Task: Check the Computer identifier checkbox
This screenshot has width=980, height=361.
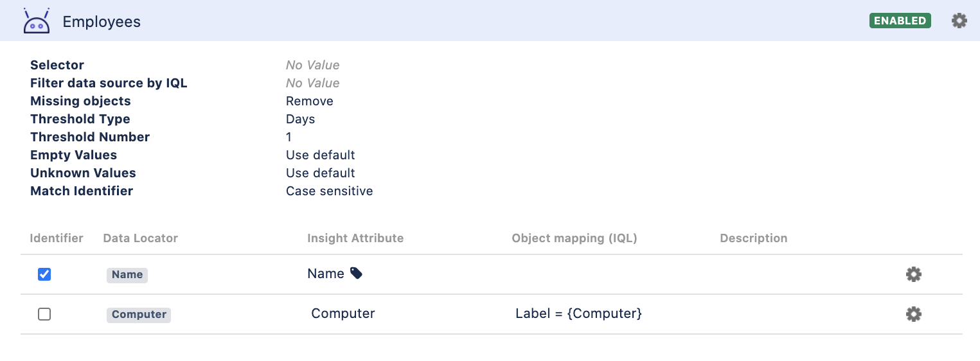Action: click(44, 314)
